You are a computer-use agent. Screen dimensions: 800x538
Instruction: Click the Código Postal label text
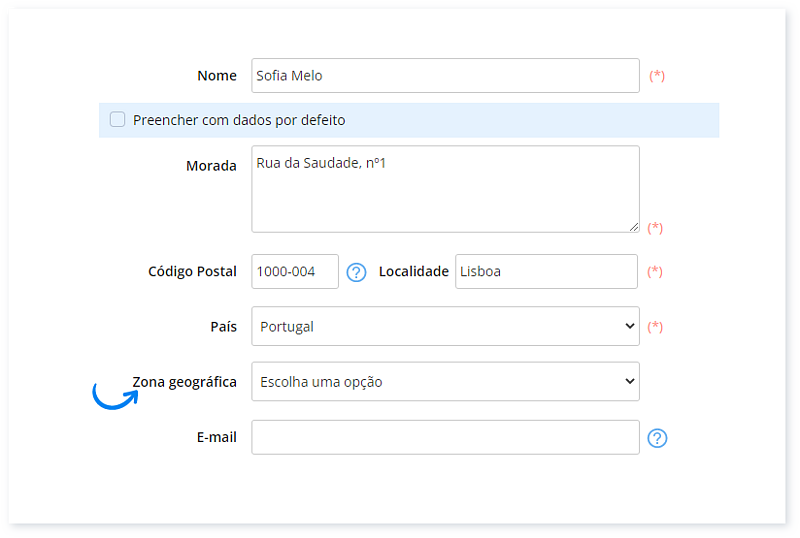(192, 272)
